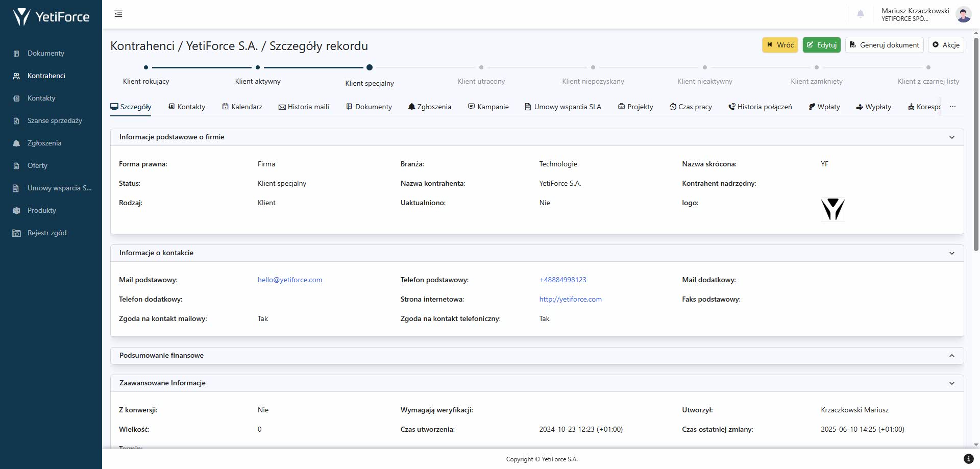Open the Szczegóły tab
980x469 pixels.
131,107
